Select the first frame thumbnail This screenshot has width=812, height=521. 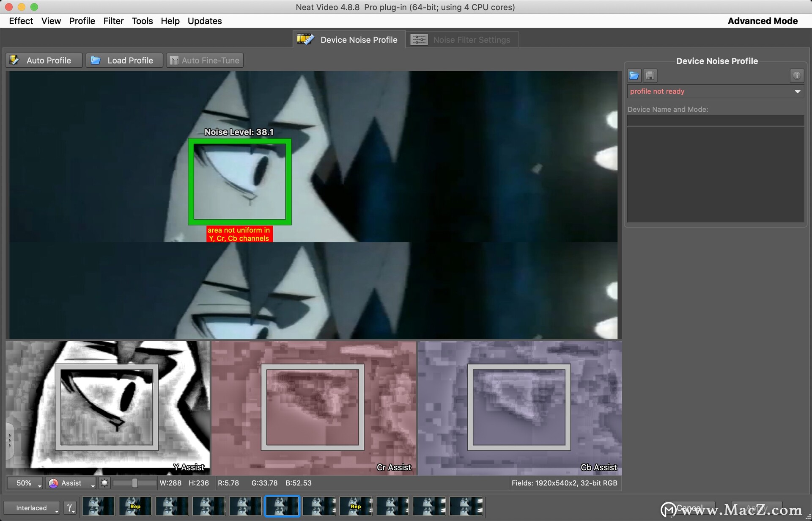coord(98,506)
